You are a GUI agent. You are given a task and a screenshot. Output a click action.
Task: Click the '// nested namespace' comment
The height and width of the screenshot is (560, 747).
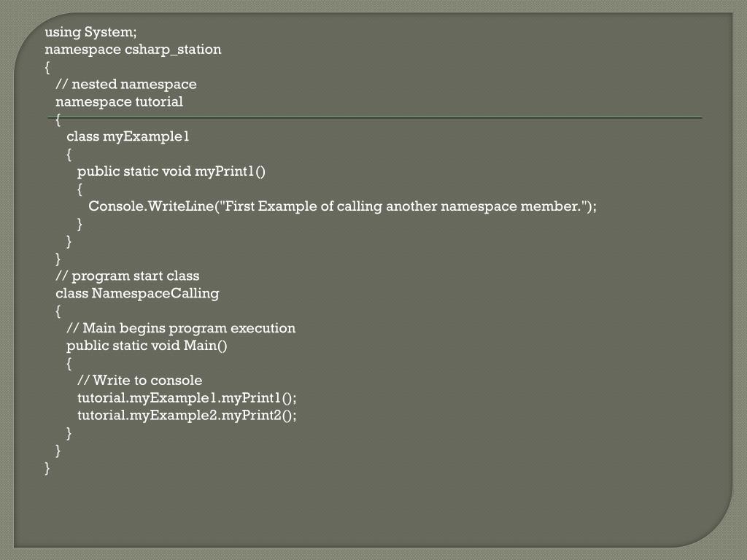(126, 85)
